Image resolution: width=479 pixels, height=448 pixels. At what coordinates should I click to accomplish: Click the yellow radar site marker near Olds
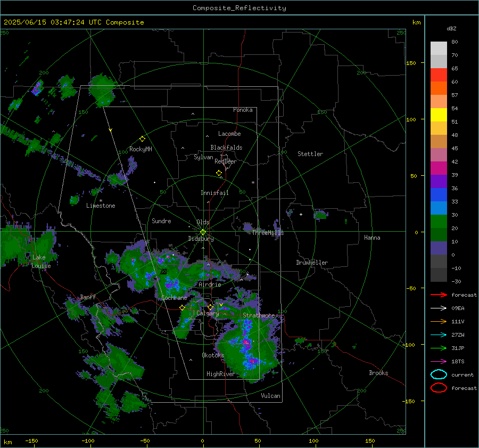(203, 232)
